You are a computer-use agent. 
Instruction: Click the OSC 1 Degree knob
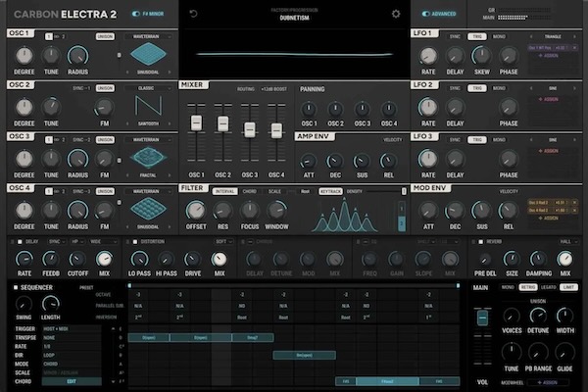(x=24, y=56)
